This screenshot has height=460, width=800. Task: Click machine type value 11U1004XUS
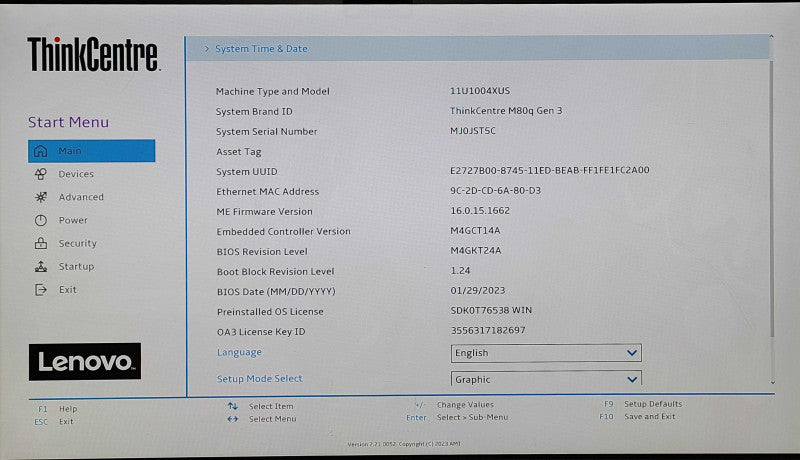coord(480,91)
